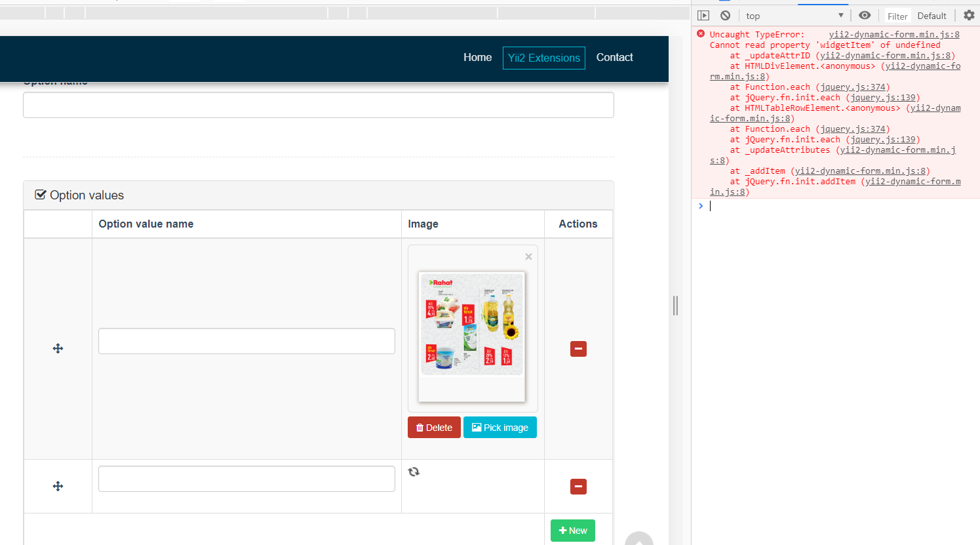The height and width of the screenshot is (545, 980).
Task: Open the _addItem source link
Action: (x=860, y=171)
